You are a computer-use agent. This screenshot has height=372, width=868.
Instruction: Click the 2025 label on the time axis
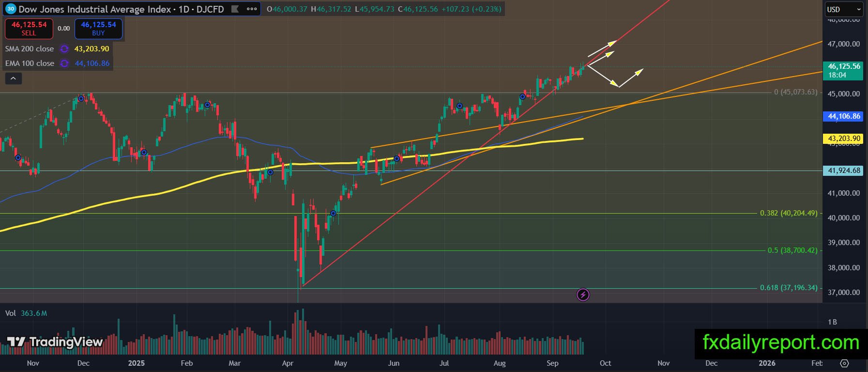[x=137, y=363]
